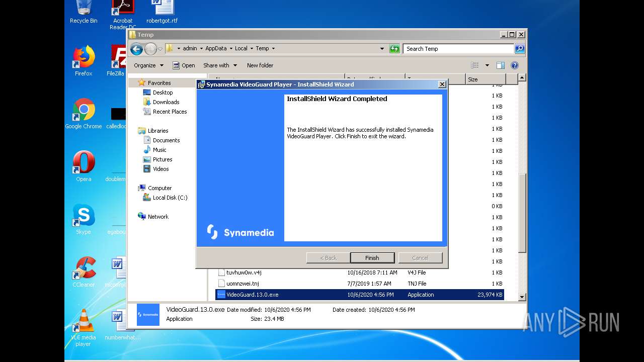Select Videos library
The height and width of the screenshot is (362, 644).
coord(160,169)
